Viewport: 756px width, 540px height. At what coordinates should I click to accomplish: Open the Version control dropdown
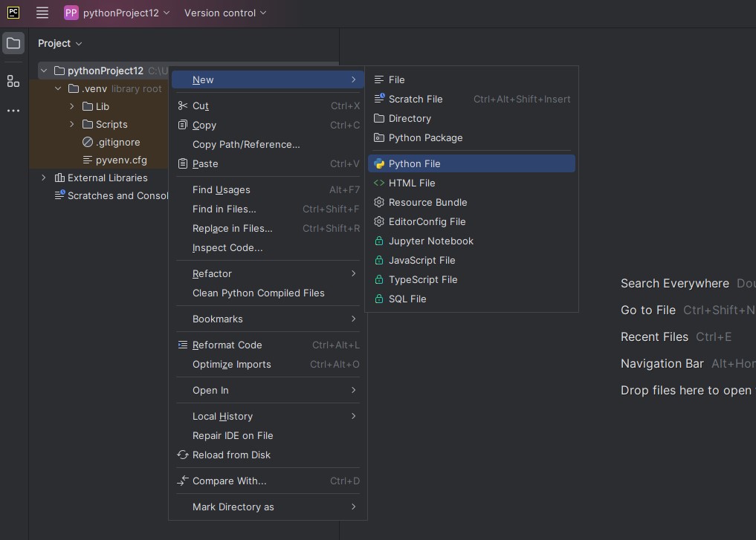(x=225, y=13)
